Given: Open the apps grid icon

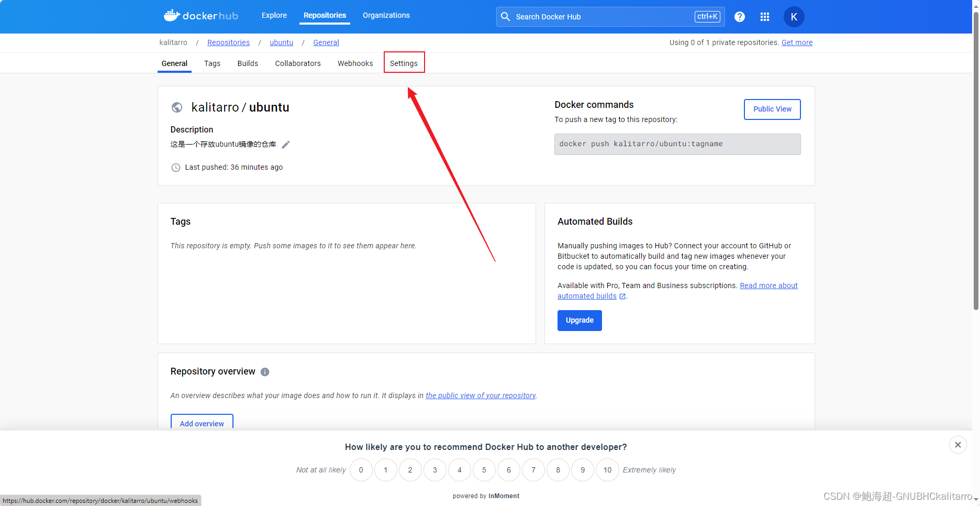Looking at the screenshot, I should (x=765, y=17).
